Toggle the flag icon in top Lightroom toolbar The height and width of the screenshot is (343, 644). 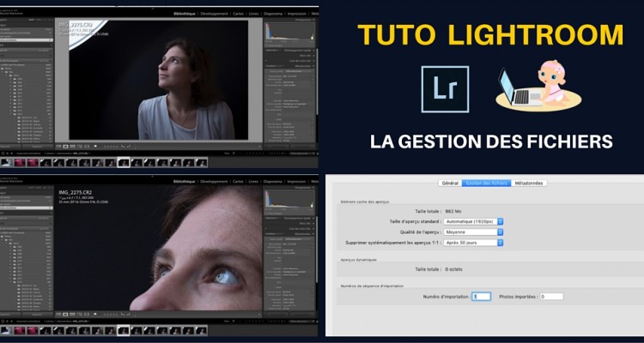click(x=95, y=146)
